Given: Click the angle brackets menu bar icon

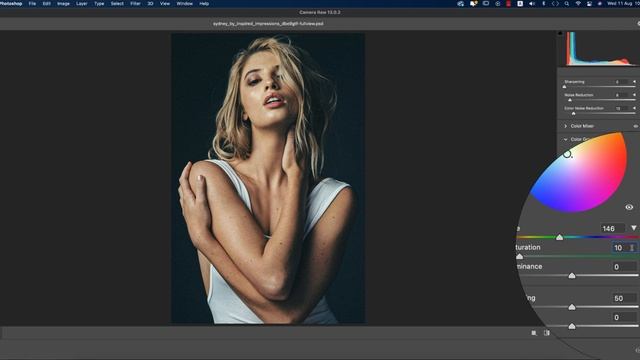Looking at the screenshot, I should (555, 4).
